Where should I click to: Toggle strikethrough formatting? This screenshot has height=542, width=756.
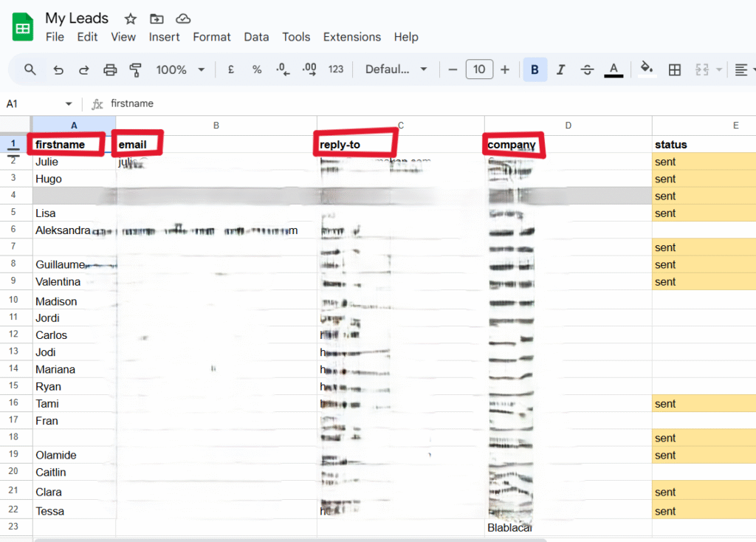[586, 69]
